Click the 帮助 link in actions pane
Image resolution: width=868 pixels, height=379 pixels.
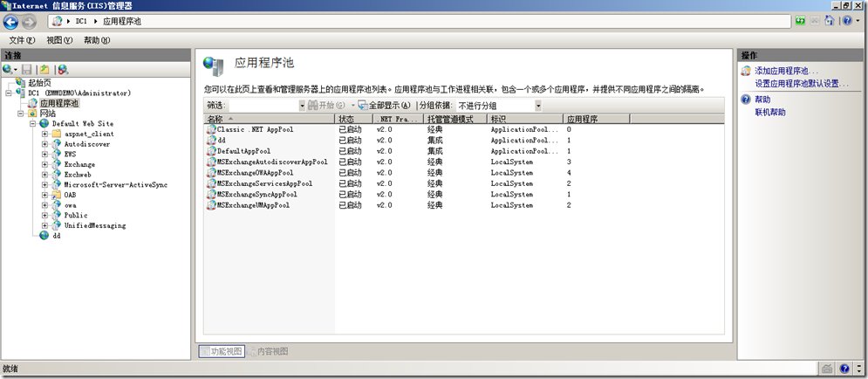tap(762, 100)
